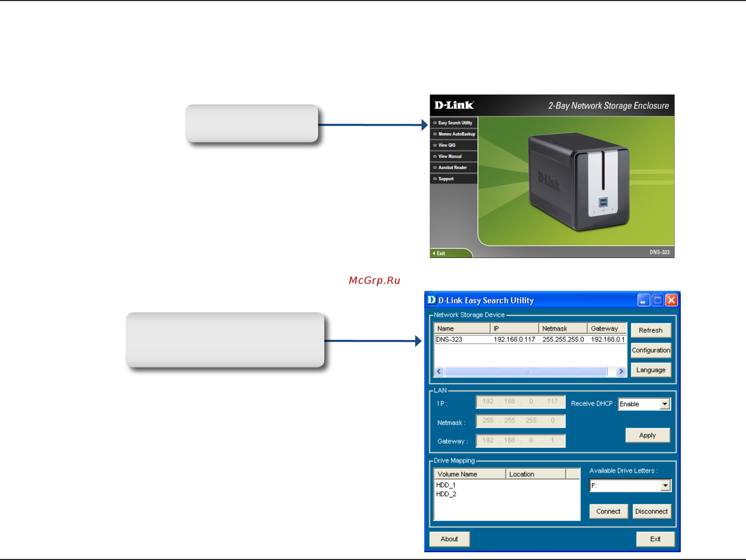Select the View QIG menu item
The width and height of the screenshot is (746, 560).
(454, 145)
